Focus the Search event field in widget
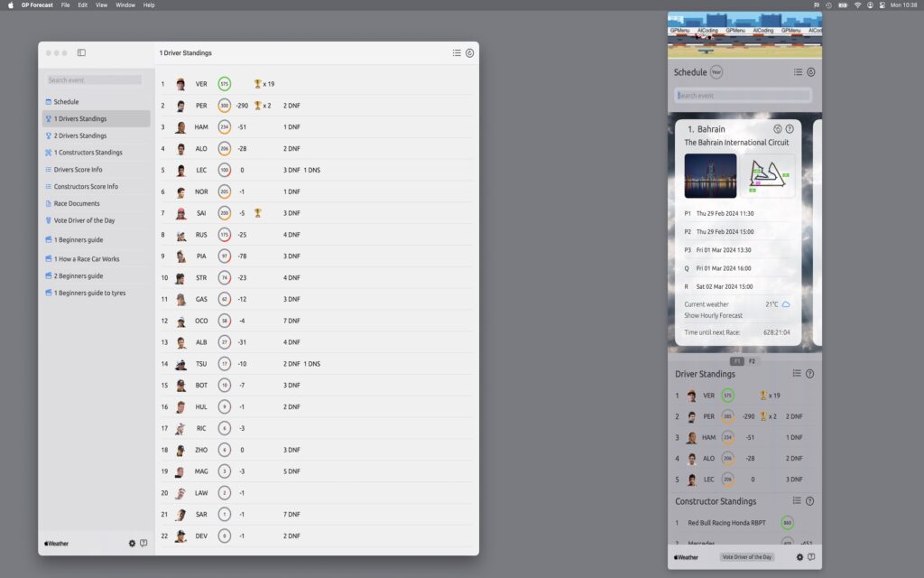The width and height of the screenshot is (924, 578). click(x=744, y=96)
